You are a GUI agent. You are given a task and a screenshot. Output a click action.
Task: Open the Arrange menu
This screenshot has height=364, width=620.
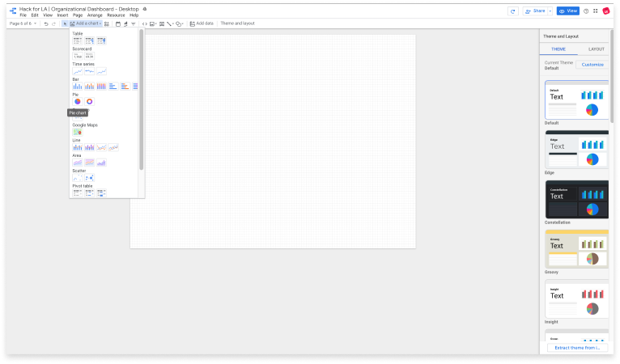pyautogui.click(x=95, y=15)
